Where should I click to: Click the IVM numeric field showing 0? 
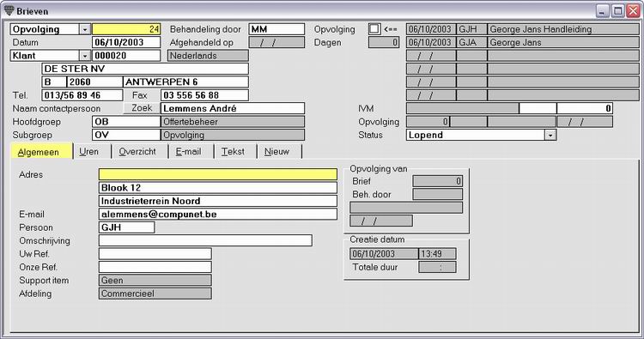[585, 108]
